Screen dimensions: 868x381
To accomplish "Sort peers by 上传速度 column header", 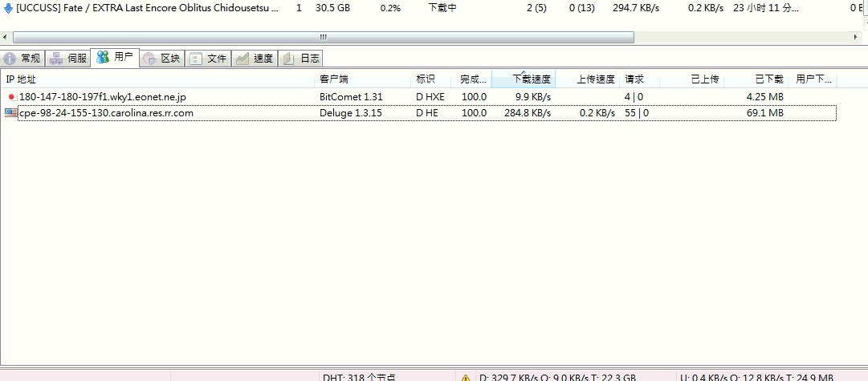I will tap(587, 79).
